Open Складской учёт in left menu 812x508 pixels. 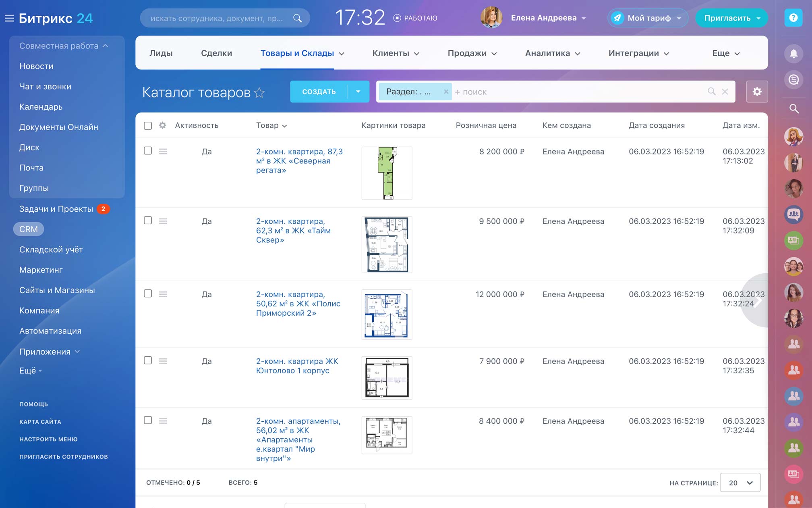tap(51, 250)
